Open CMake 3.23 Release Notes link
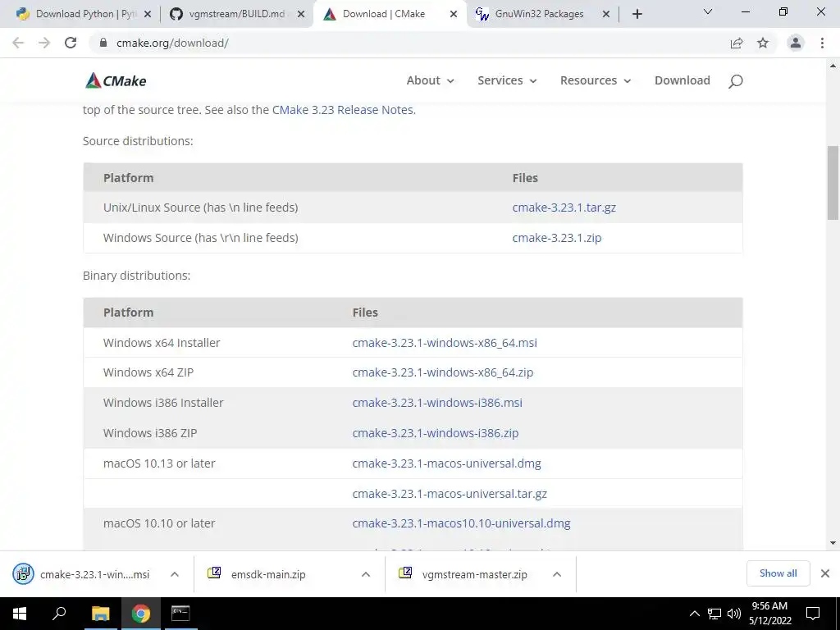 343,110
